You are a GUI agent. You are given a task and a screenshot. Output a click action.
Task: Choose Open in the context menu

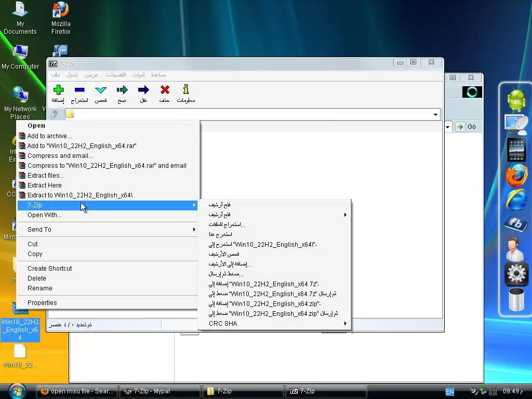107,126
